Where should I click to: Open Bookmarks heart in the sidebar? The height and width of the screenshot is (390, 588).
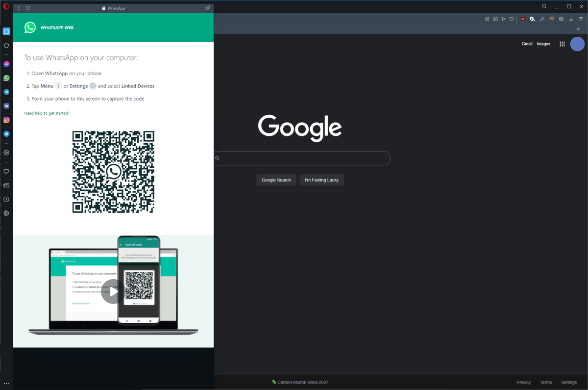[x=6, y=172]
